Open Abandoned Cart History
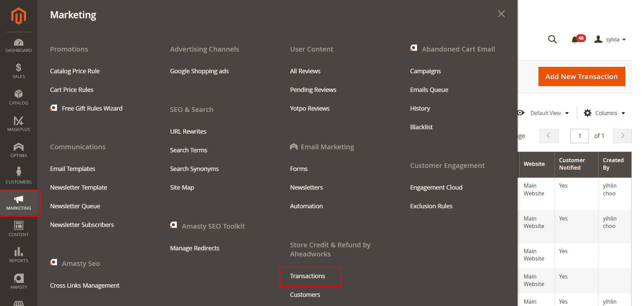Screen dimensions: 644x306 tap(420, 109)
